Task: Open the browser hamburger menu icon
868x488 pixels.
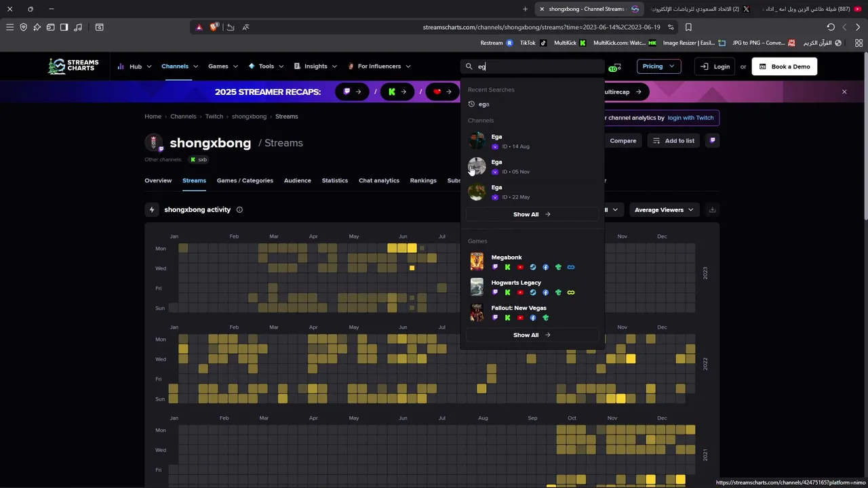Action: pos(9,27)
